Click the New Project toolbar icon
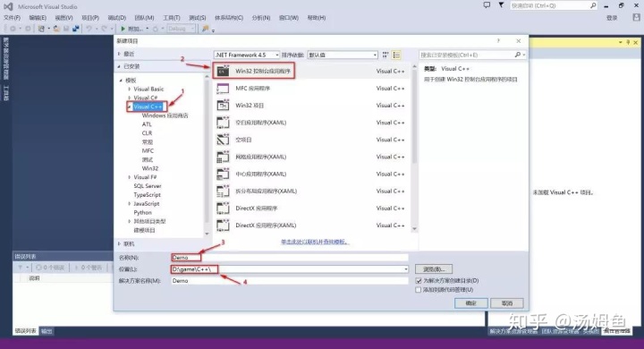The width and height of the screenshot is (644, 349). [x=41, y=29]
